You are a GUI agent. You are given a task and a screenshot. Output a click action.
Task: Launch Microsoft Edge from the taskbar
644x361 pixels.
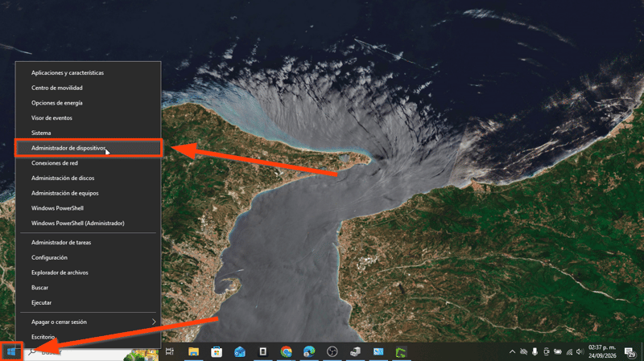pos(309,351)
